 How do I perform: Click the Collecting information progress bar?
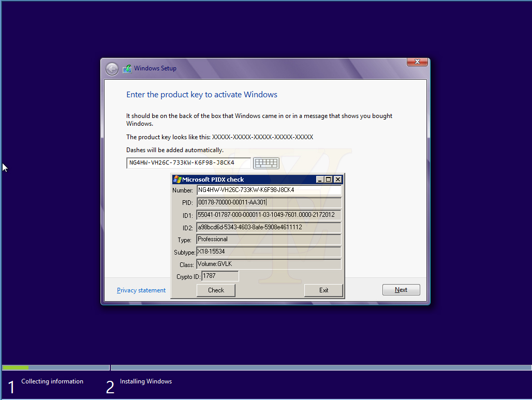(56, 367)
